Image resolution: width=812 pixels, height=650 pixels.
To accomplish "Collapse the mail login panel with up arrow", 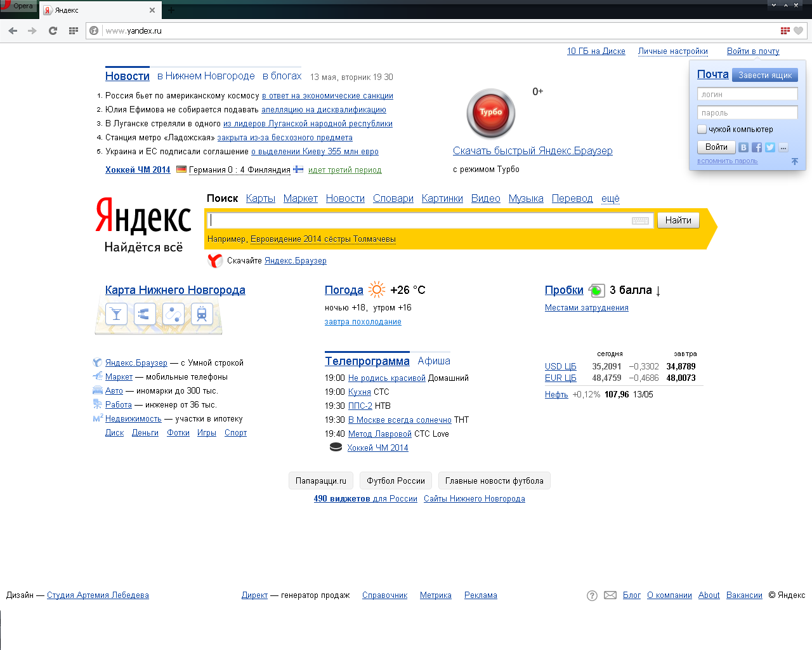I will tap(795, 161).
